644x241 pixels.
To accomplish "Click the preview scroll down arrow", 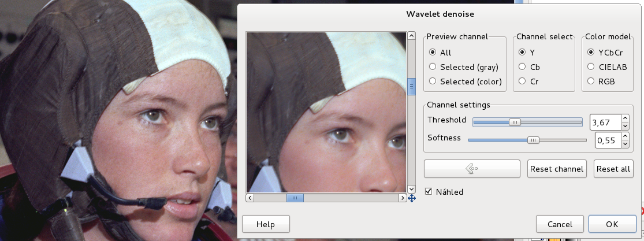I will pyautogui.click(x=412, y=189).
